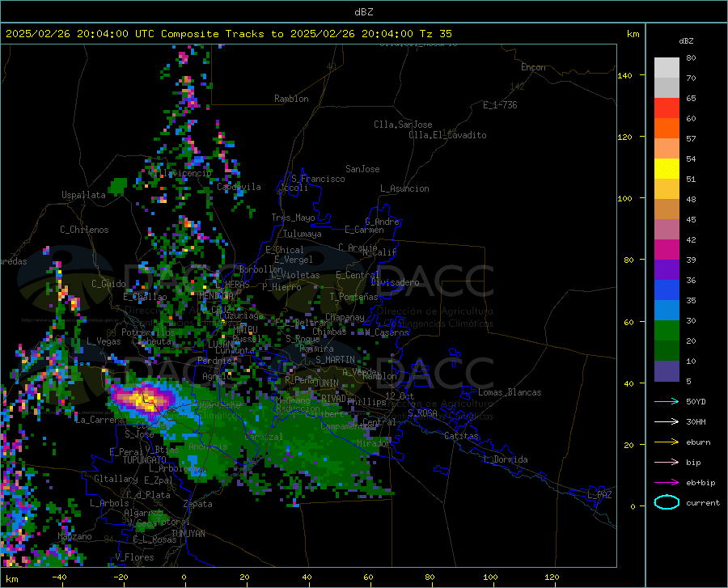
Task: Click the Villavicencio map label
Action: coord(181,173)
